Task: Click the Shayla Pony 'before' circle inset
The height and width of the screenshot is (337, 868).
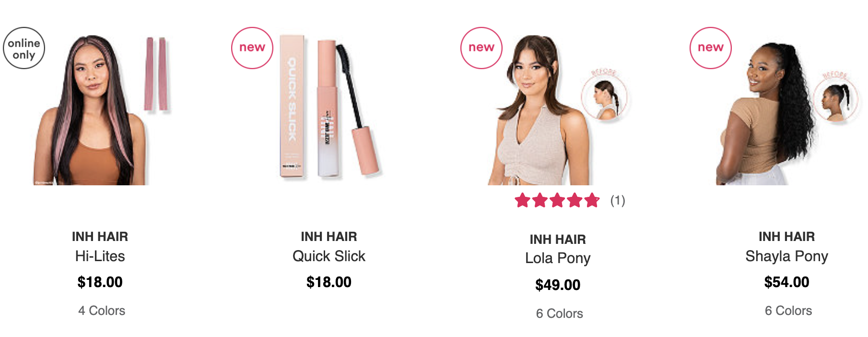Action: (x=837, y=98)
